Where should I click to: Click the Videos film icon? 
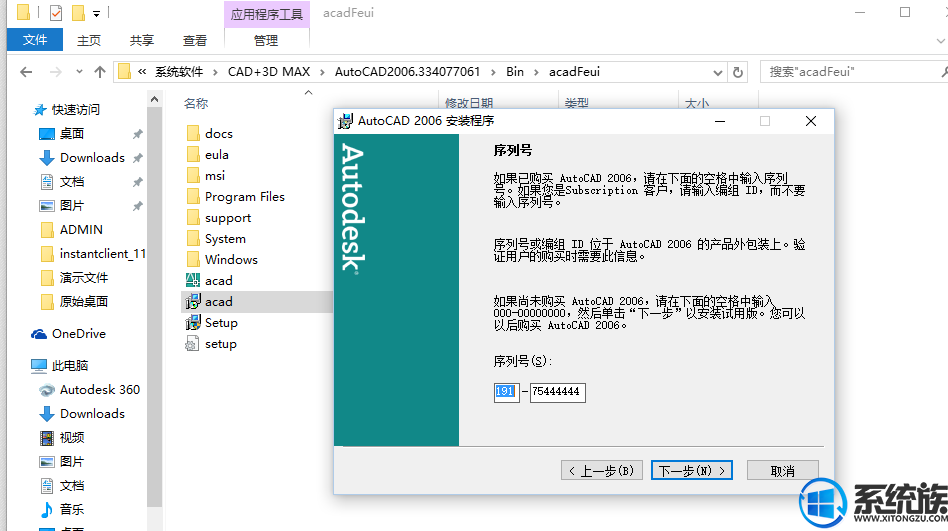[47, 437]
